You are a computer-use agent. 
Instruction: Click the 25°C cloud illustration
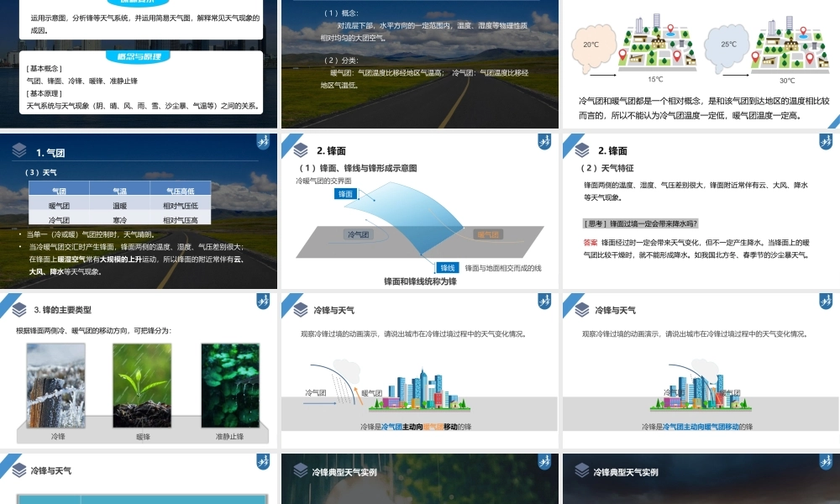(x=729, y=44)
